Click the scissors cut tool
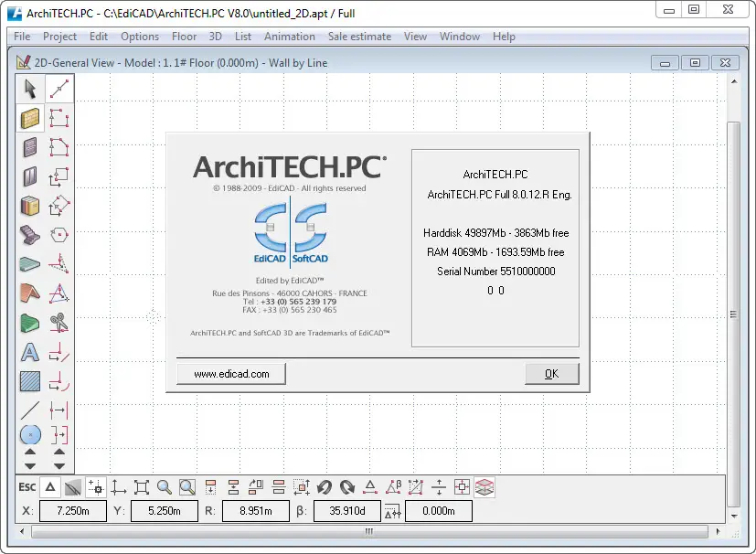This screenshot has height=554, width=756. tap(59, 323)
